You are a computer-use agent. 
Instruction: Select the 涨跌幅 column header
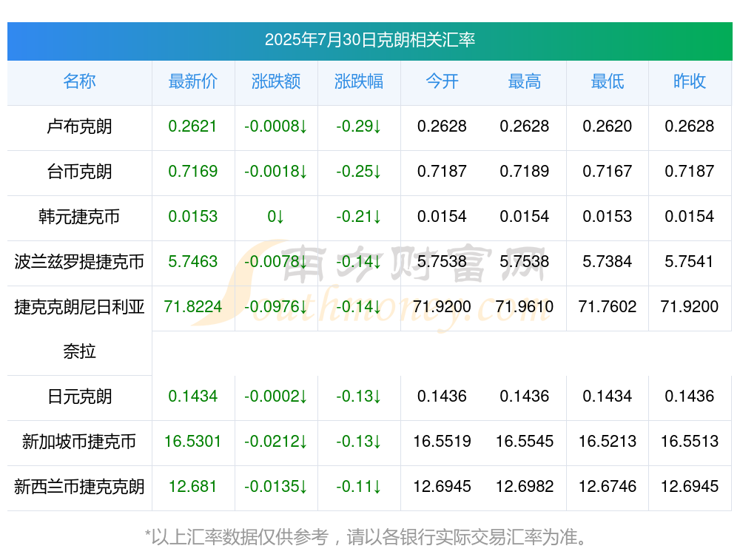(359, 81)
